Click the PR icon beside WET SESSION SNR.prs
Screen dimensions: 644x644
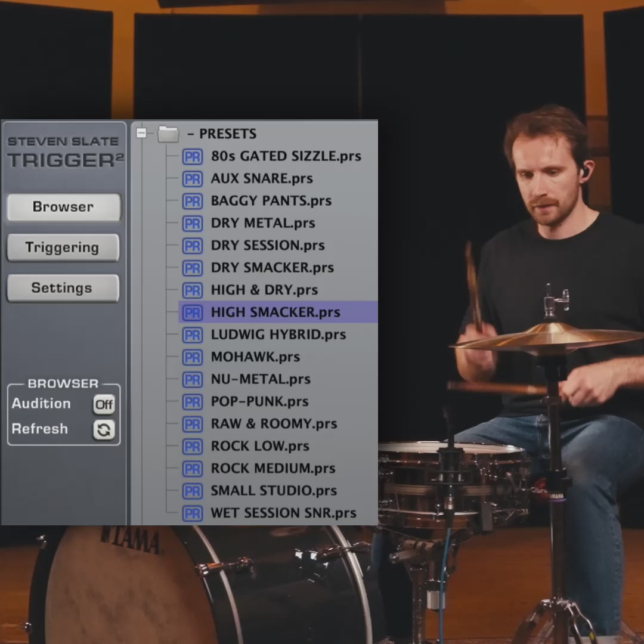pos(192,513)
